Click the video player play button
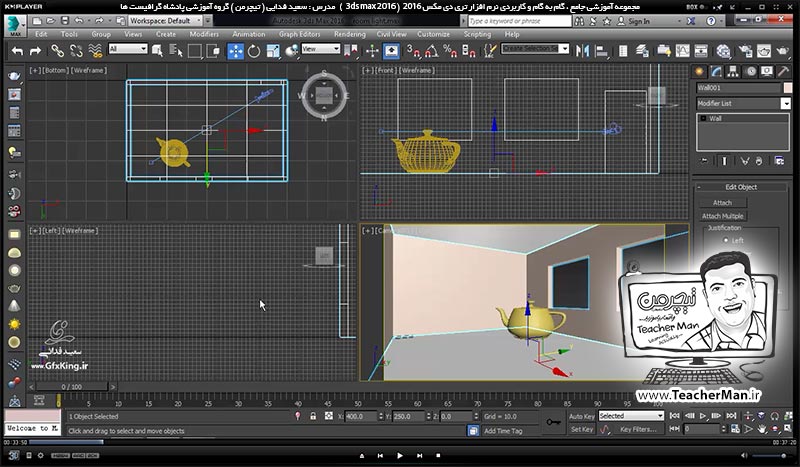800x467 pixels. [x=400, y=456]
